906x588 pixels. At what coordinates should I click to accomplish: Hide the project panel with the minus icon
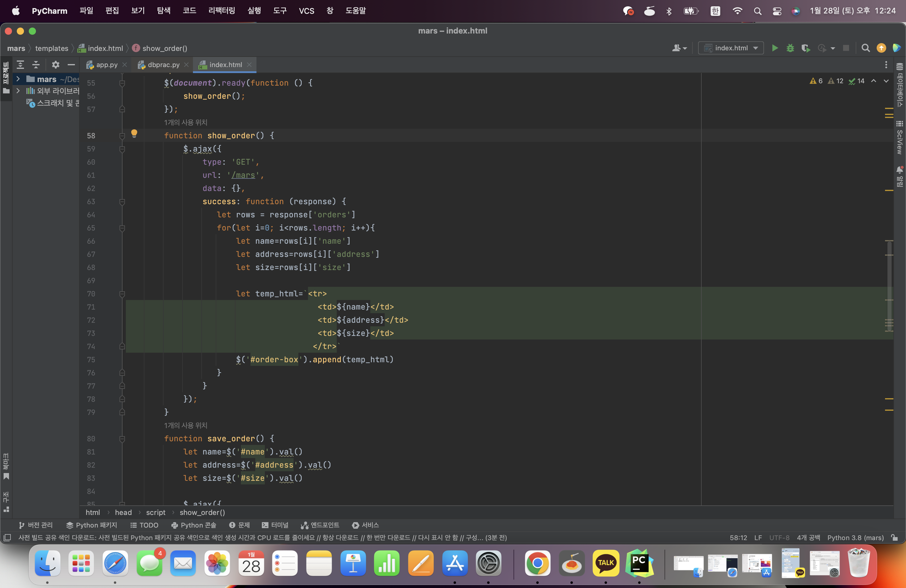(71, 65)
